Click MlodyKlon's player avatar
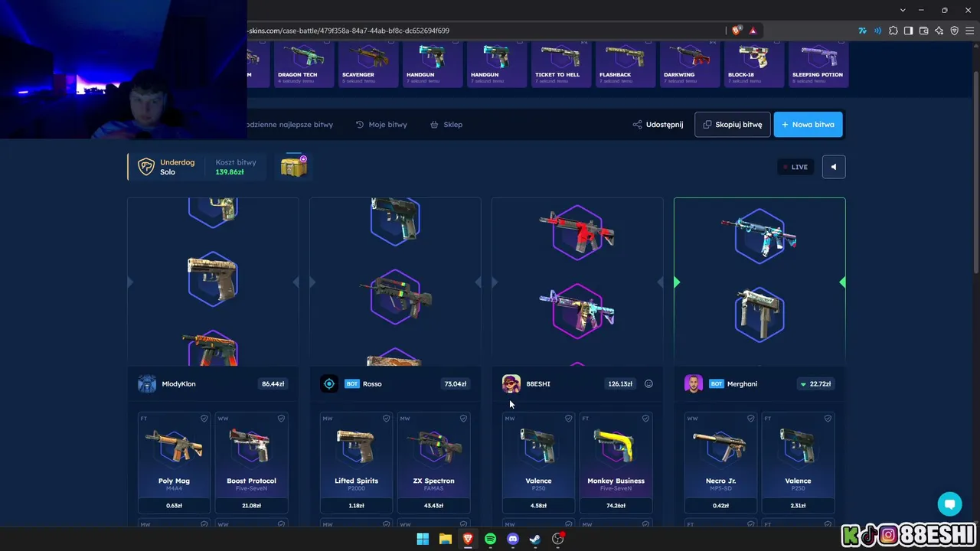The height and width of the screenshot is (551, 980). pyautogui.click(x=147, y=383)
